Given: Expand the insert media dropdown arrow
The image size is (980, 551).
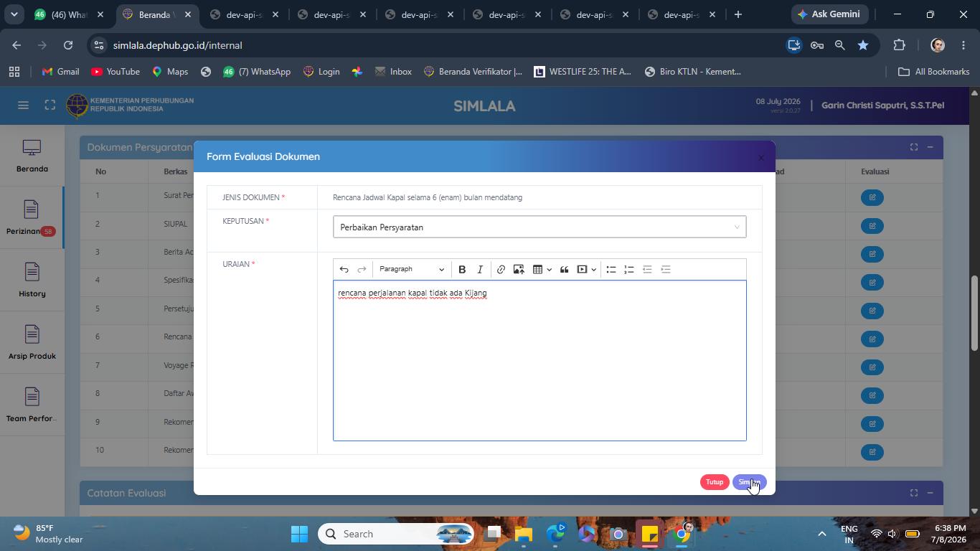Looking at the screenshot, I should click(x=593, y=270).
